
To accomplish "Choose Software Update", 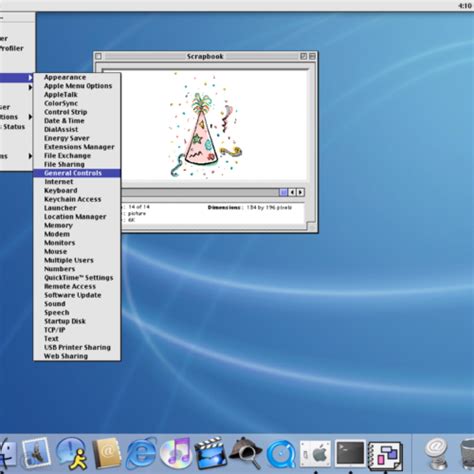I will point(77,295).
